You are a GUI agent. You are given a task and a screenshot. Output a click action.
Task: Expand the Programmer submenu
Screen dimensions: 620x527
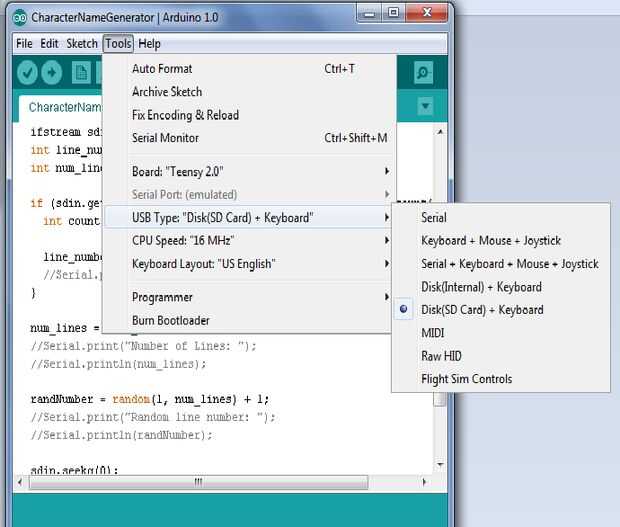(x=248, y=297)
